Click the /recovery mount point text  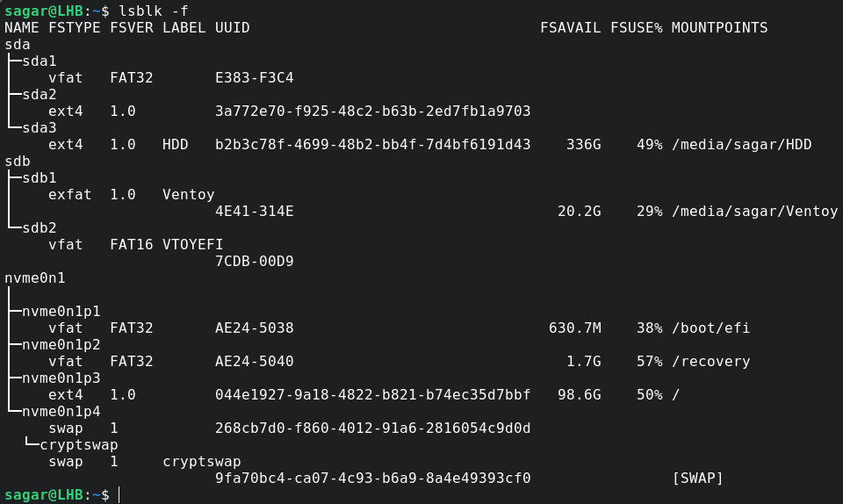click(x=710, y=362)
